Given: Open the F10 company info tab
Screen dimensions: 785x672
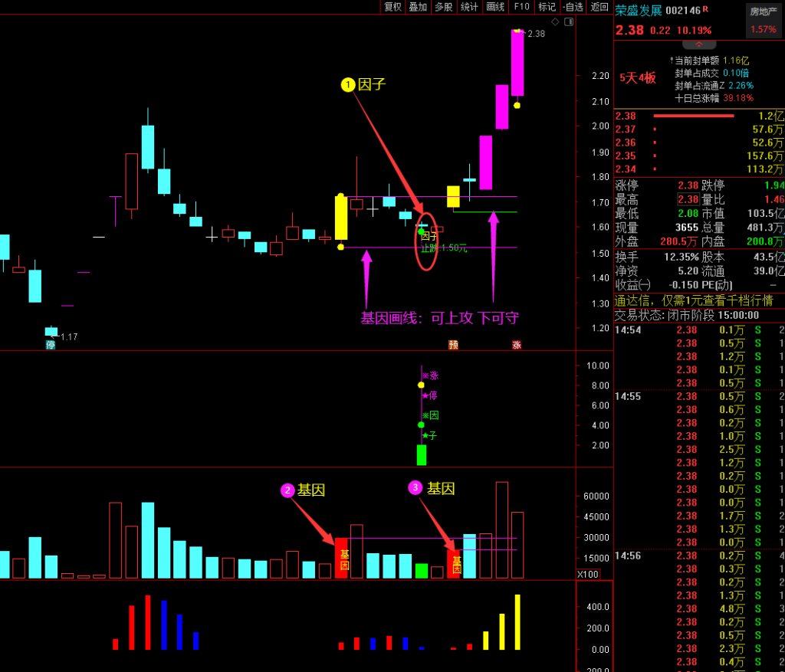Looking at the screenshot, I should [x=521, y=7].
